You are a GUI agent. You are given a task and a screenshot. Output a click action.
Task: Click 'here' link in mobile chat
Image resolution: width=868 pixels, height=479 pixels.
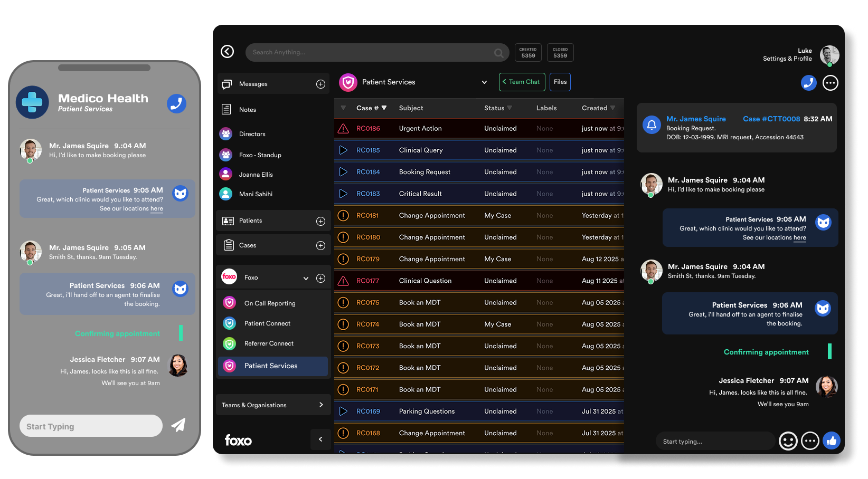pos(156,209)
